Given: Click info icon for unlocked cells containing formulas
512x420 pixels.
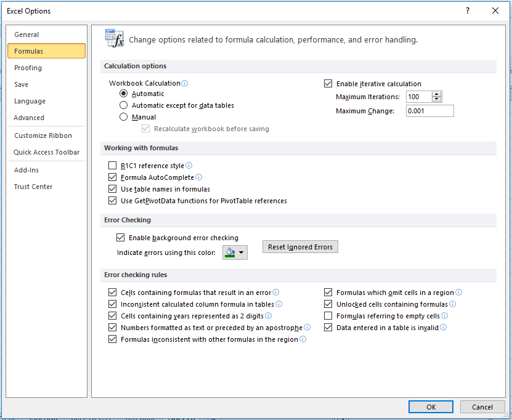Looking at the screenshot, I should [452, 304].
